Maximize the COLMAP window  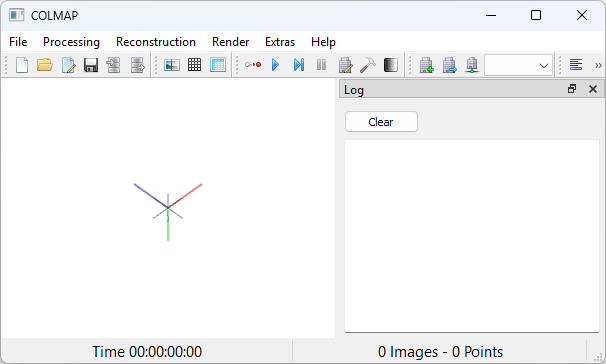[x=536, y=15]
